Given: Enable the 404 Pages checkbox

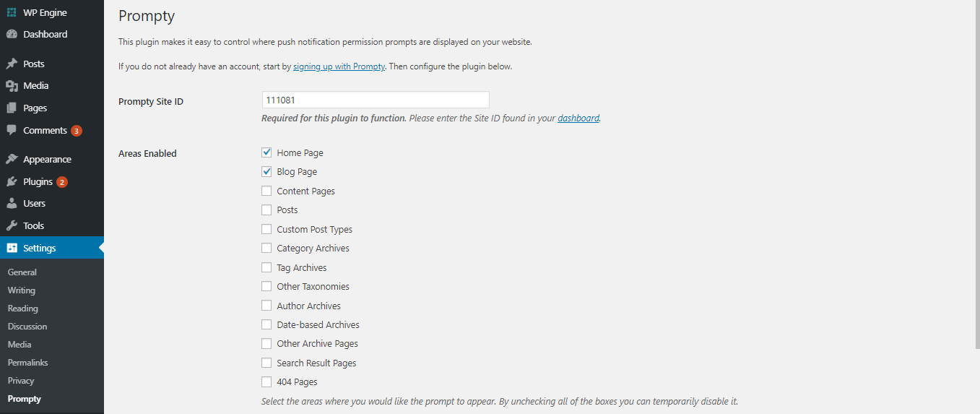Looking at the screenshot, I should coord(266,381).
